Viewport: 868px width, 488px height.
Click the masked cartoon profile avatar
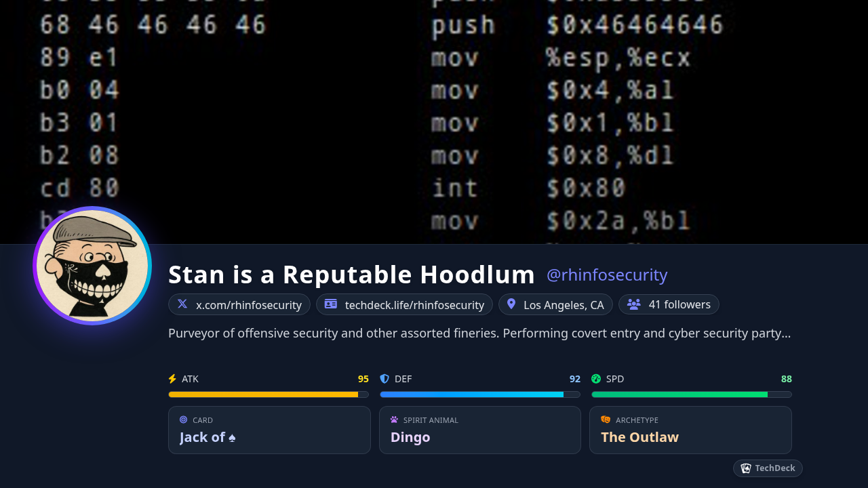(92, 266)
